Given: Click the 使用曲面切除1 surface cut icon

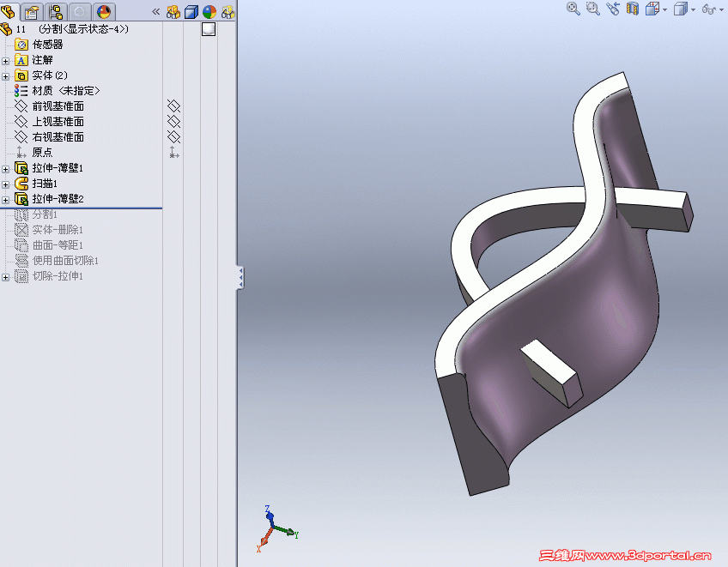Looking at the screenshot, I should 21,260.
